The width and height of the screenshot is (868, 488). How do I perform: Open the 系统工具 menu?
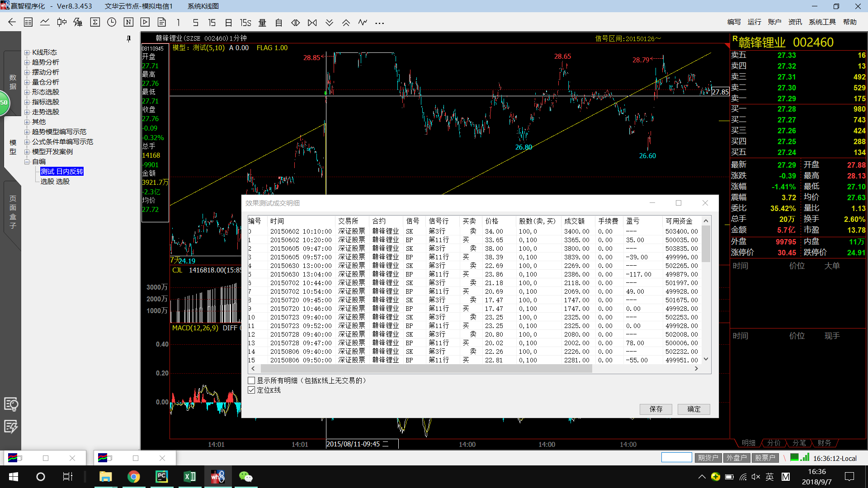pyautogui.click(x=822, y=22)
